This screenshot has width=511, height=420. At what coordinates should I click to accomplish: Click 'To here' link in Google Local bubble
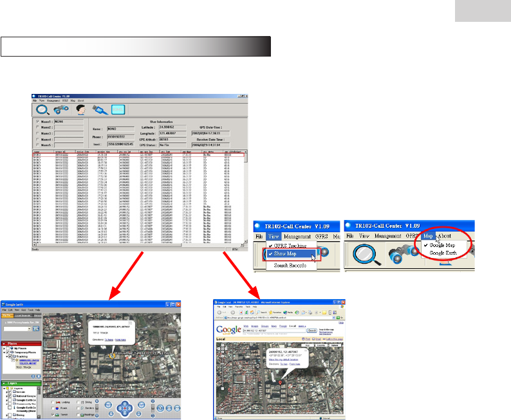click(x=284, y=364)
